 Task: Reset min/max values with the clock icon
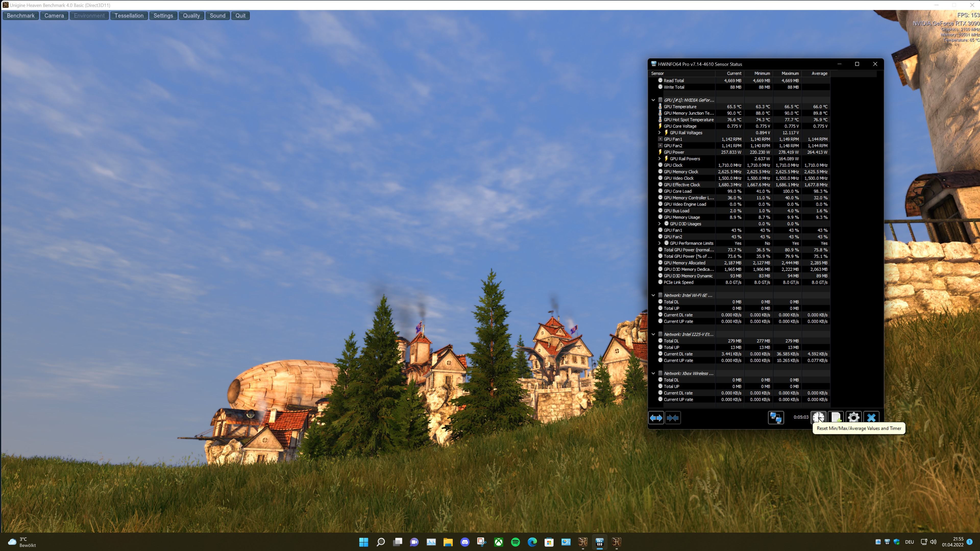point(818,418)
